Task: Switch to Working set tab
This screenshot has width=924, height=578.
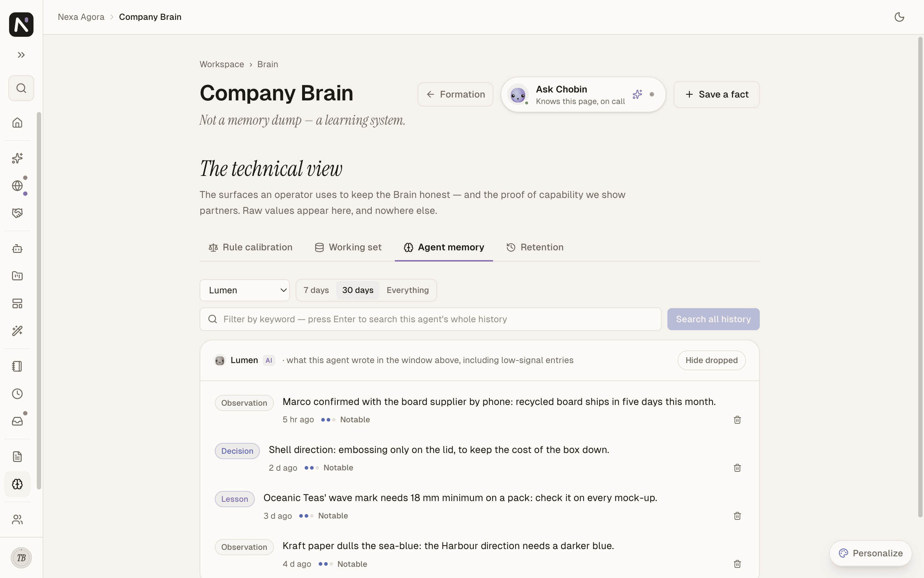Action: coord(348,247)
